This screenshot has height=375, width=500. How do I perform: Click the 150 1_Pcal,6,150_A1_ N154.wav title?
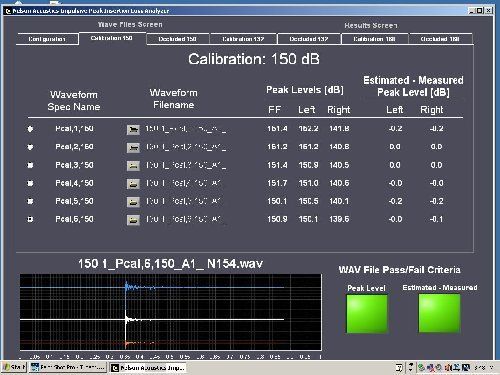[170, 264]
